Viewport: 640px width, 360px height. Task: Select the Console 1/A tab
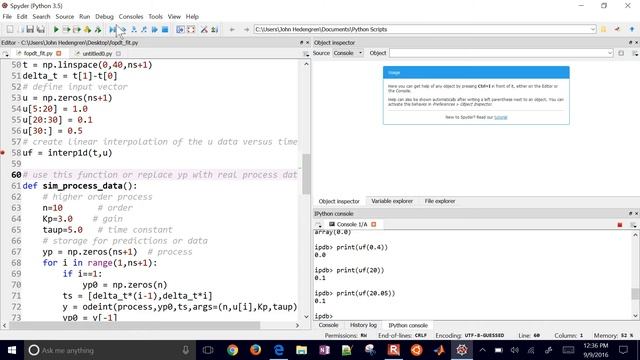pyautogui.click(x=352, y=224)
